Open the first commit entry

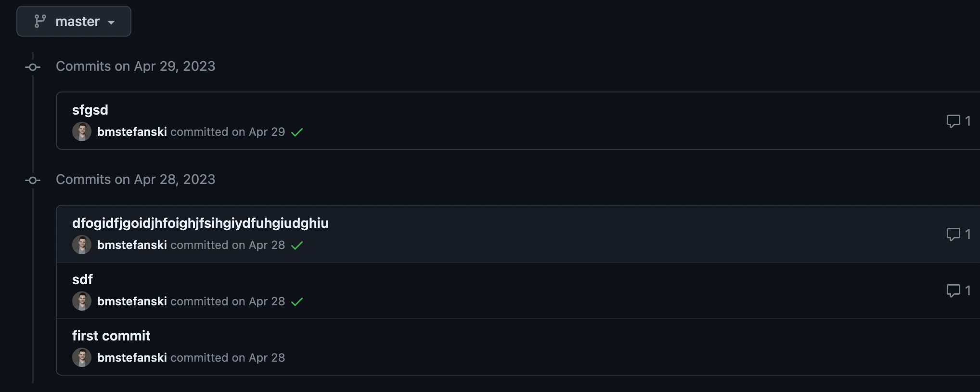point(111,336)
